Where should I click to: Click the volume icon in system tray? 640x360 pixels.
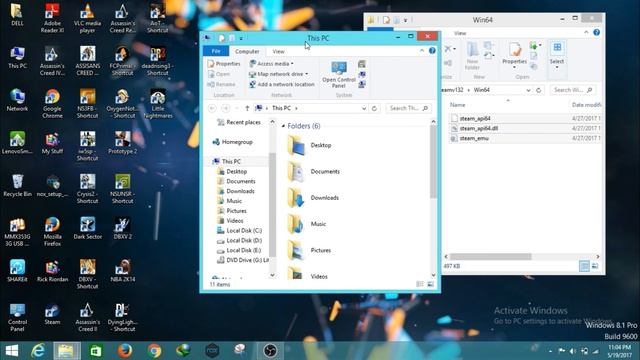(x=572, y=351)
